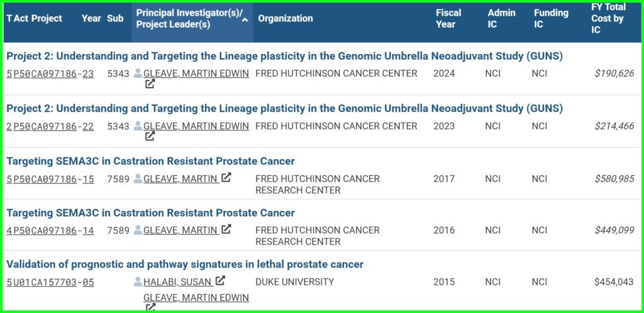Open 2017 Targeting SEMA3C project title
Viewport: 644px width, 313px height.
coord(151,161)
